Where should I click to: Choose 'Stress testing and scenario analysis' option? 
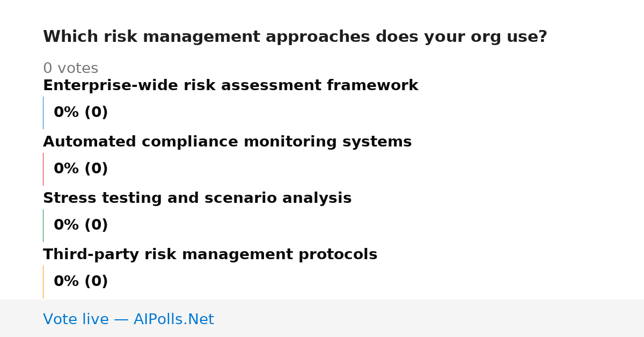(x=197, y=199)
